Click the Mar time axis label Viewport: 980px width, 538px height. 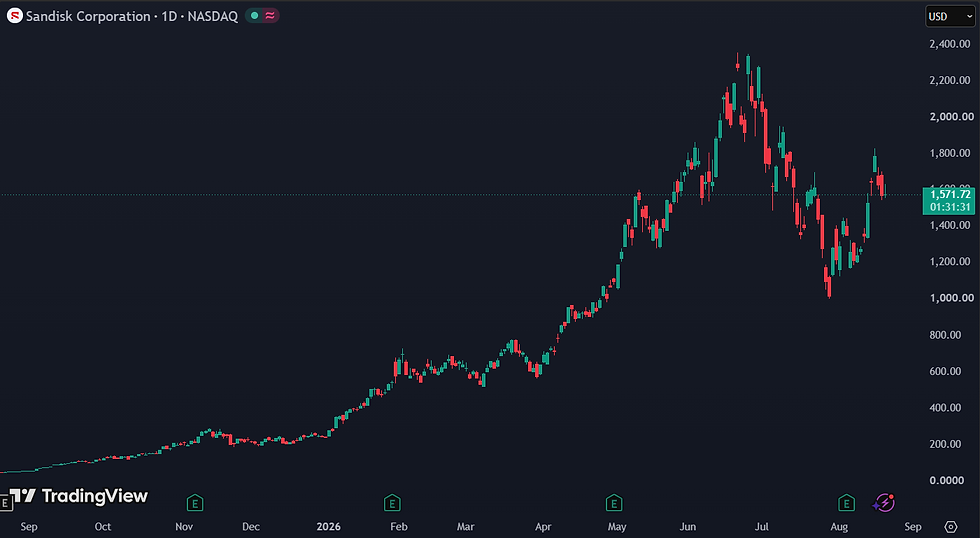(465, 527)
